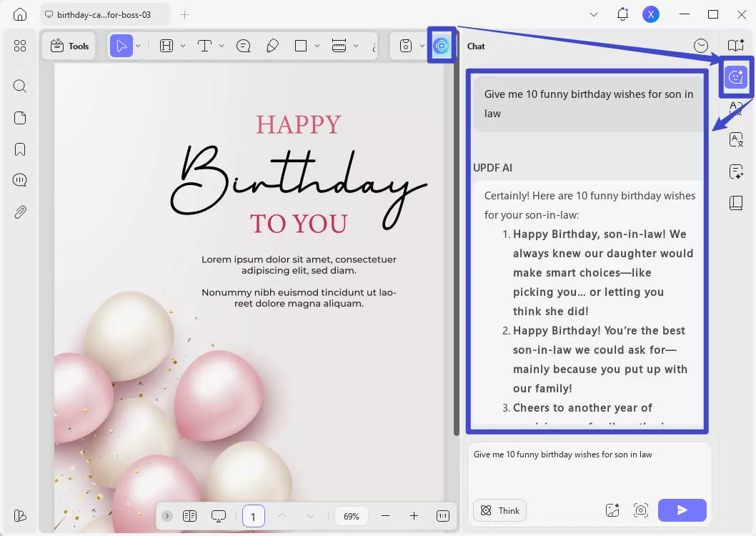The image size is (756, 536).
Task: Open thumbnails grid in left sidebar
Action: coord(20,46)
